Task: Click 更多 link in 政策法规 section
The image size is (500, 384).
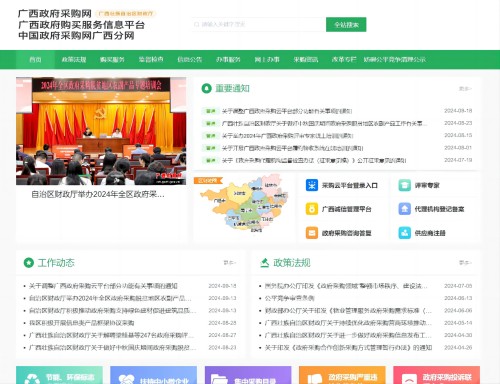Action: click(465, 263)
